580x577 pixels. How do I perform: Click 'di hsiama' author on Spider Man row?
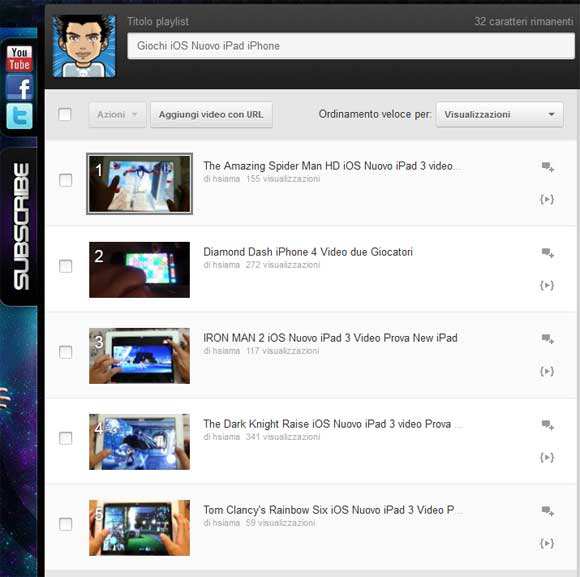222,179
